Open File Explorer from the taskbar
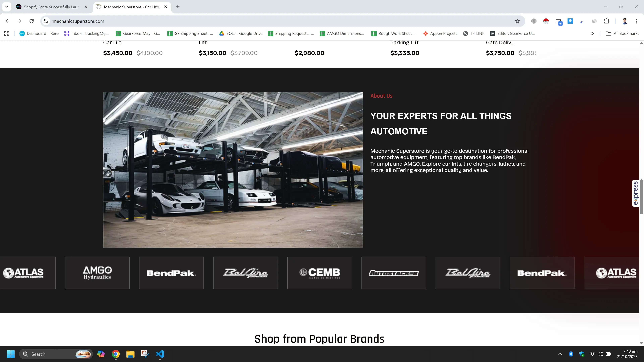The height and width of the screenshot is (362, 644). pyautogui.click(x=130, y=354)
